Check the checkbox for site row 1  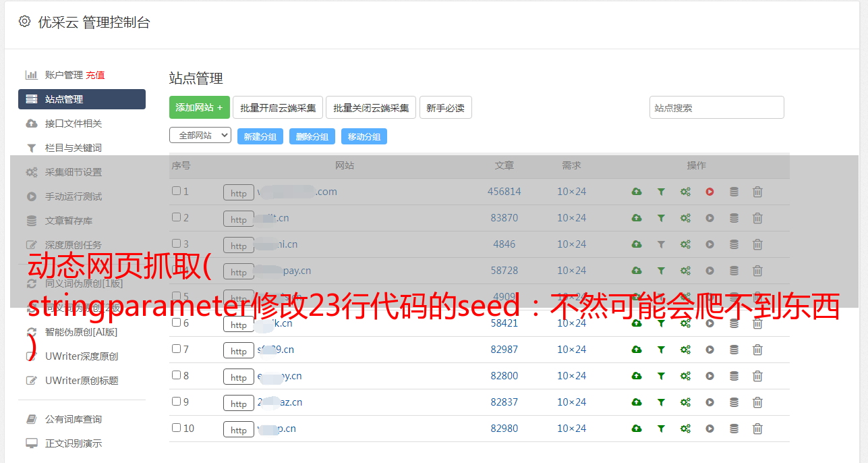coord(176,191)
